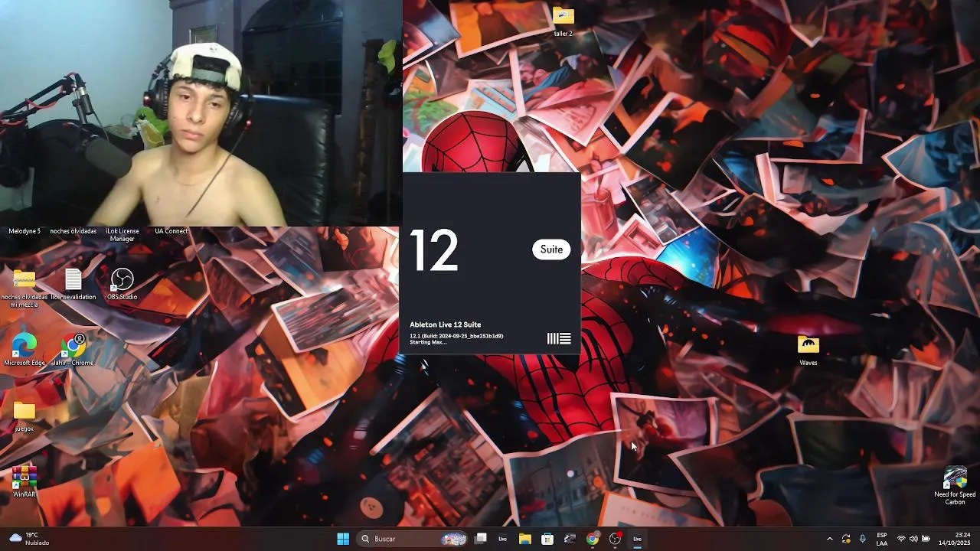
Task: Open the Waves desktop folder
Action: point(808,350)
